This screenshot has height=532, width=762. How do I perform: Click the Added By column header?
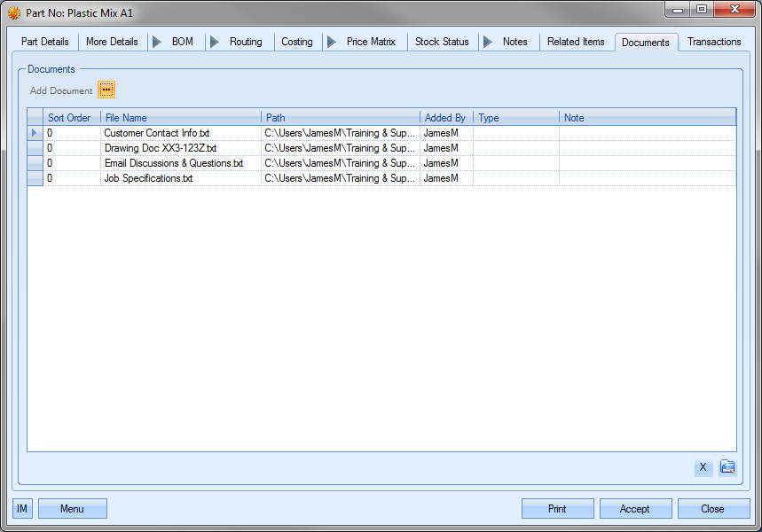(446, 118)
